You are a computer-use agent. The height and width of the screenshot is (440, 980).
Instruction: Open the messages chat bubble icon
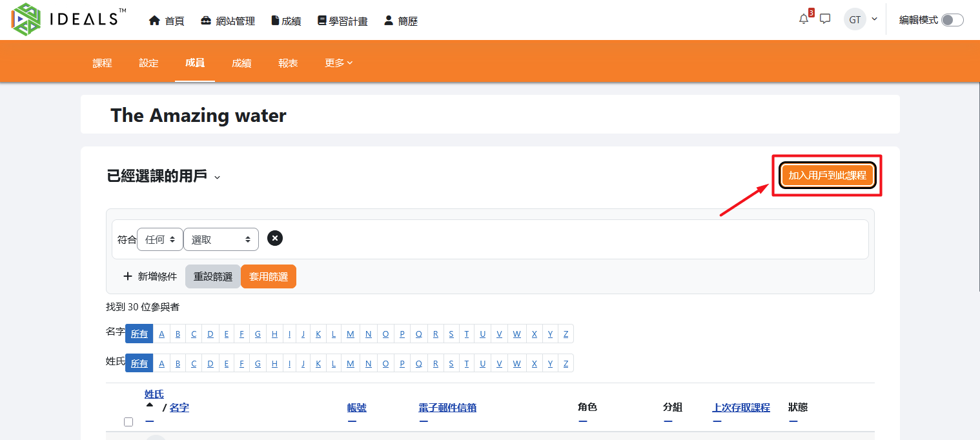[825, 19]
